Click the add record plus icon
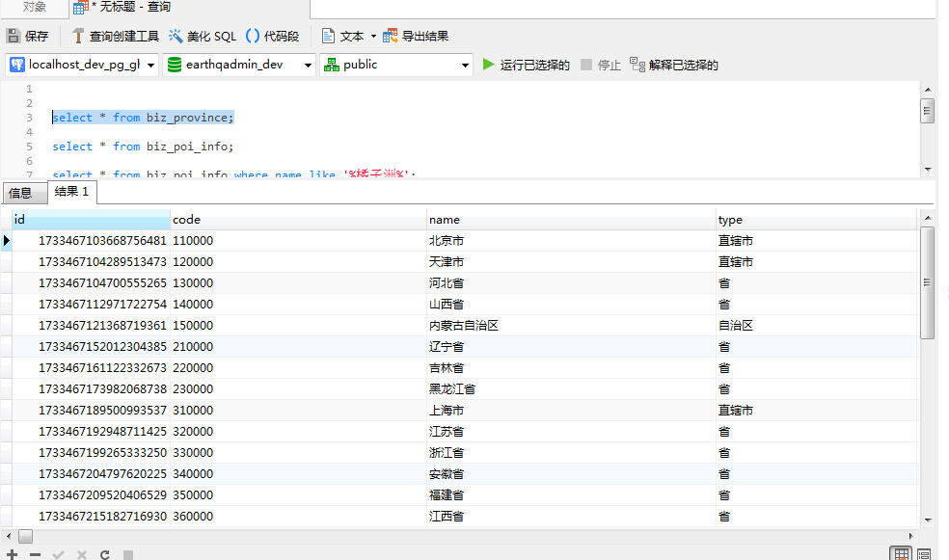 tap(12, 554)
